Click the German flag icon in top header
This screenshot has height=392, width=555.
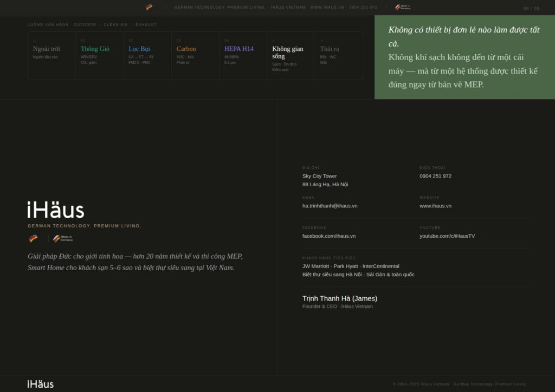click(149, 8)
